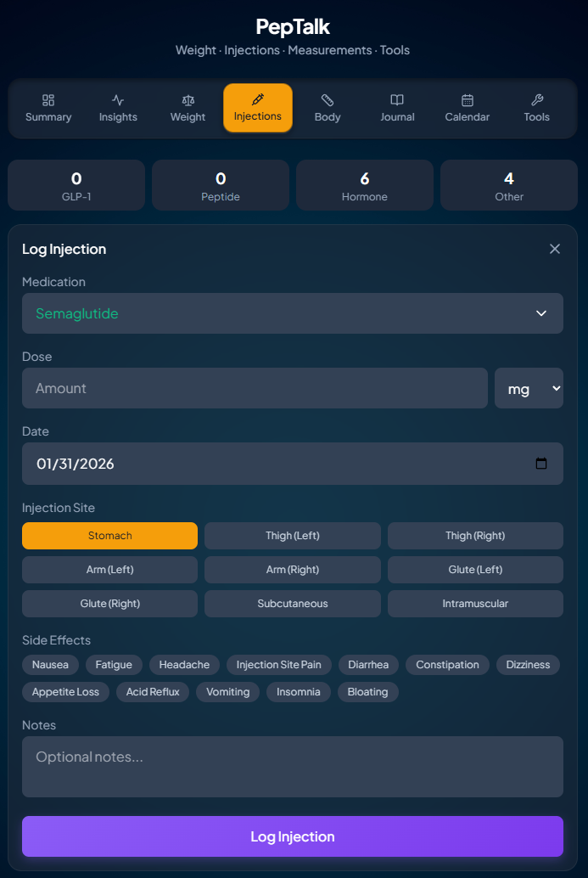Select the Tools wrench icon
Image resolution: width=588 pixels, height=878 pixels.
536,98
